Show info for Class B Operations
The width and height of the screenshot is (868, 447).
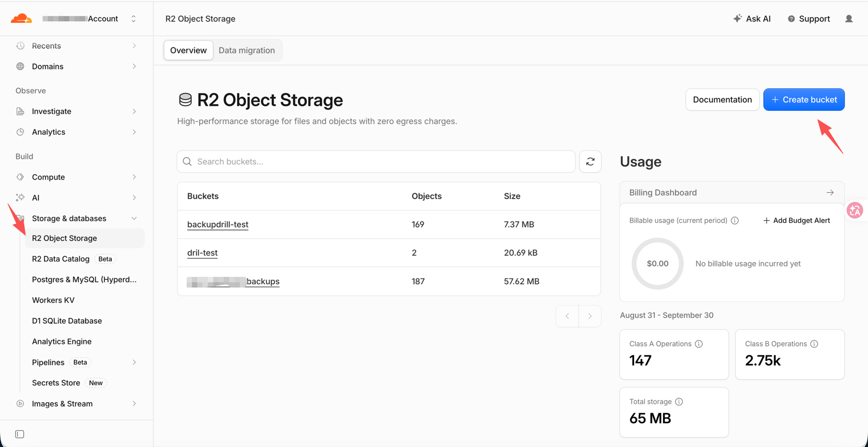[814, 344]
